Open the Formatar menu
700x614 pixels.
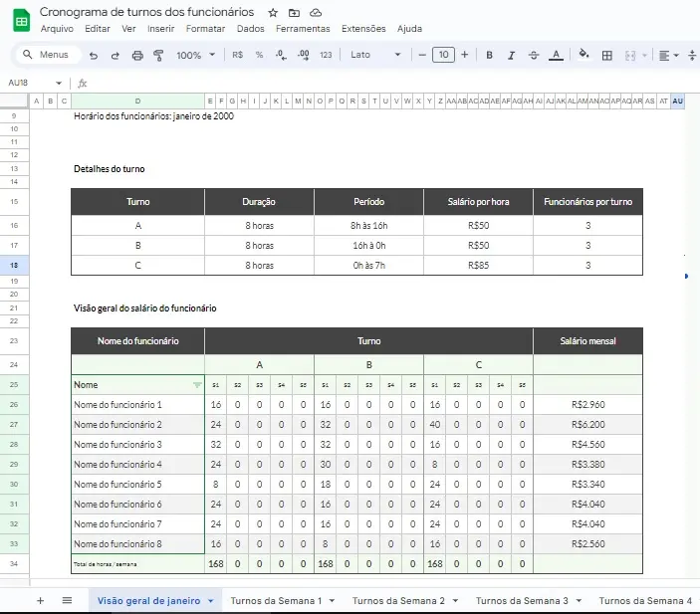click(x=205, y=29)
